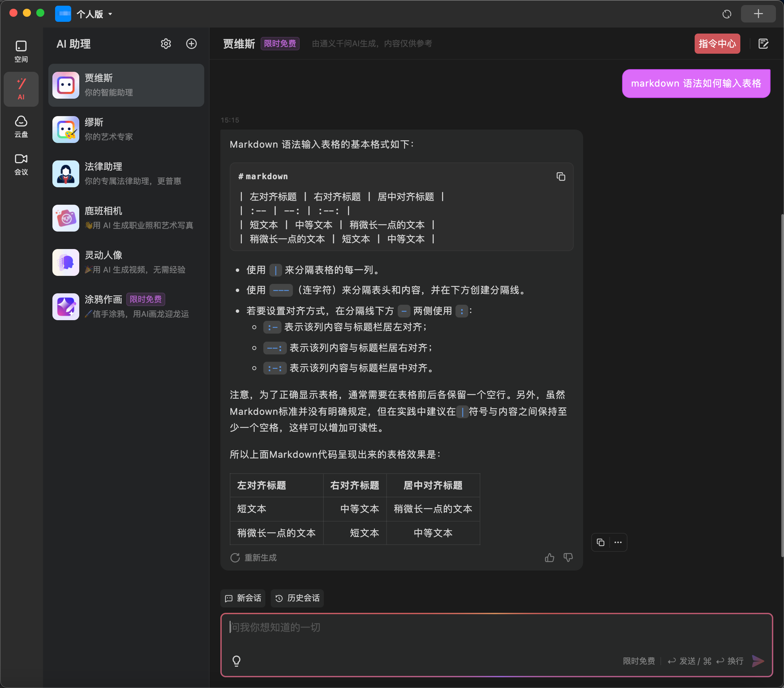Click 重新生成 to regenerate the answer

pyautogui.click(x=253, y=558)
